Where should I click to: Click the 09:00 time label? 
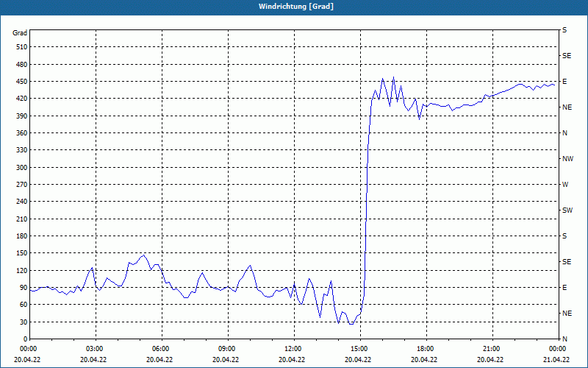(x=228, y=349)
